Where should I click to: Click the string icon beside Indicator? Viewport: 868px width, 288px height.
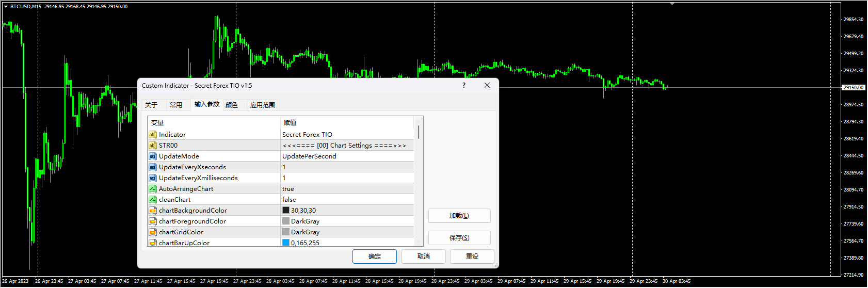(152, 135)
